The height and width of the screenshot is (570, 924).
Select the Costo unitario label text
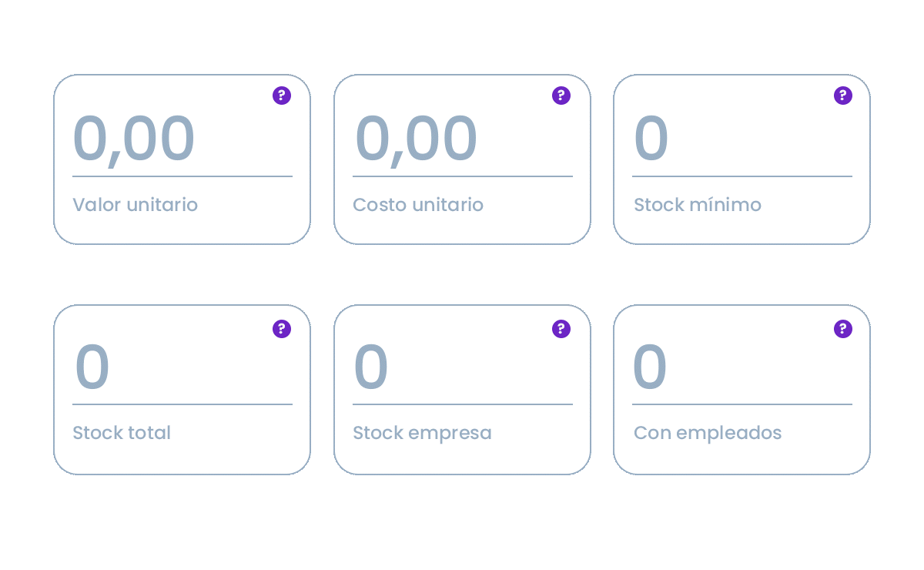[x=418, y=205]
